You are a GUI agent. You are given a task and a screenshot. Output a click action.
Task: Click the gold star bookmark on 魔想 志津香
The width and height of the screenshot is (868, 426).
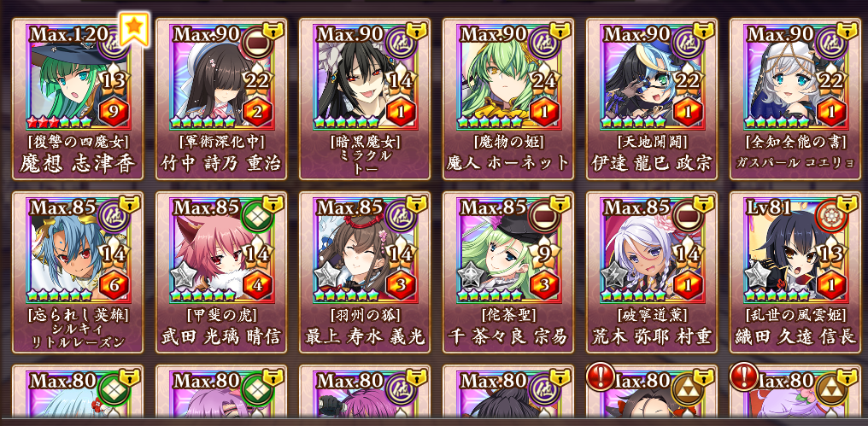[135, 29]
